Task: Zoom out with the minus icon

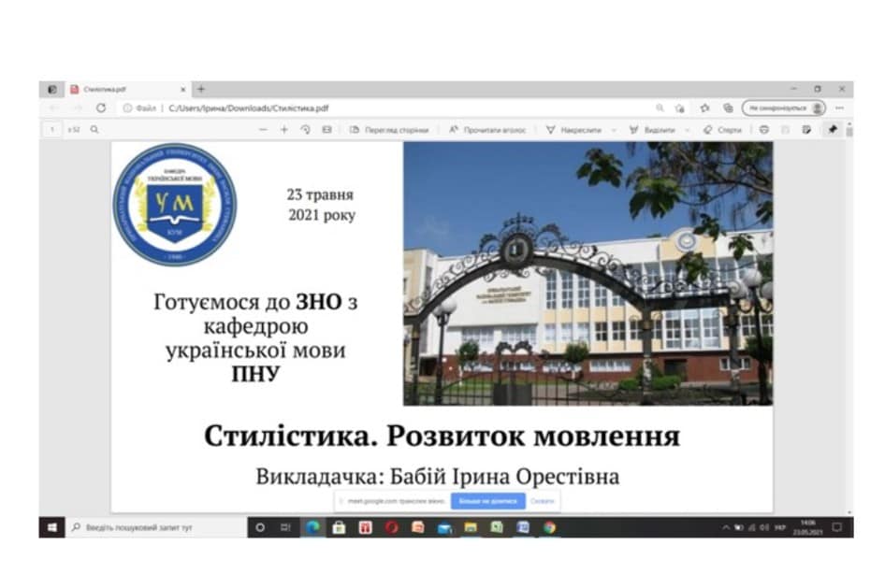Action: click(263, 130)
